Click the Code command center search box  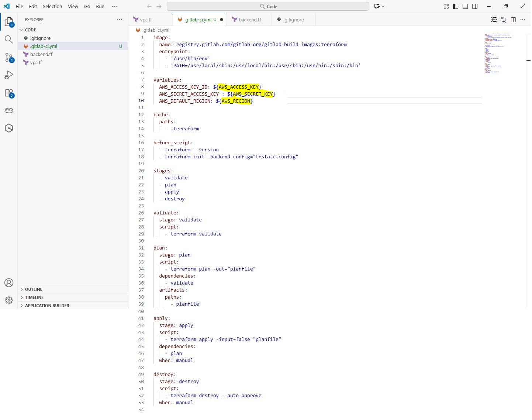coord(268,6)
